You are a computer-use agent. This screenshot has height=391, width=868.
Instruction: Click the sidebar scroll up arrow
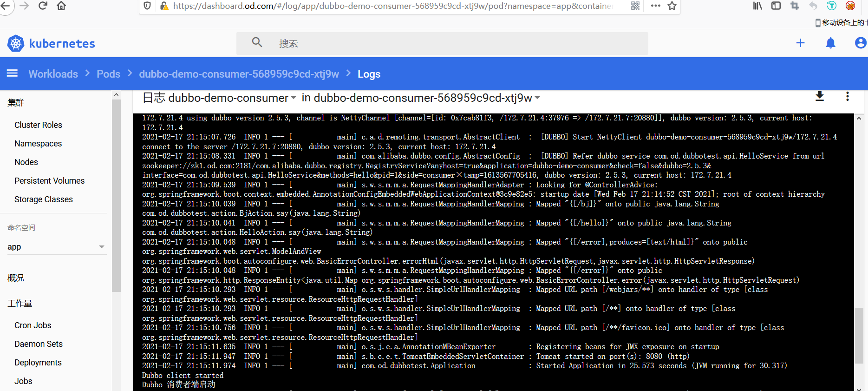(x=116, y=94)
